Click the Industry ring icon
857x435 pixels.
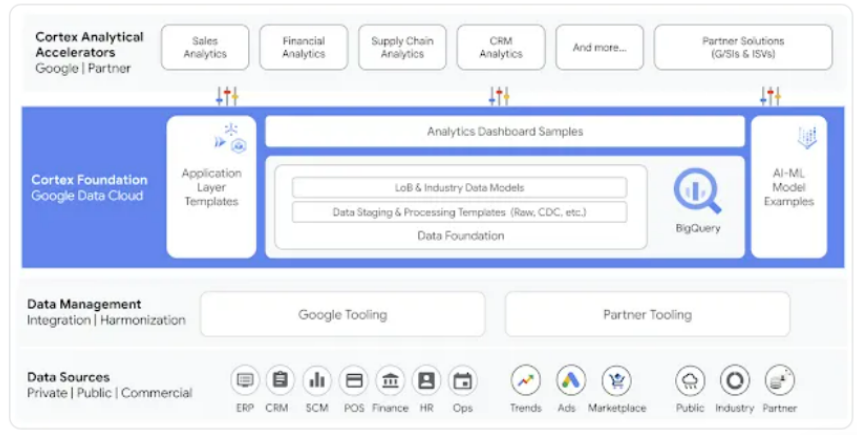(735, 380)
